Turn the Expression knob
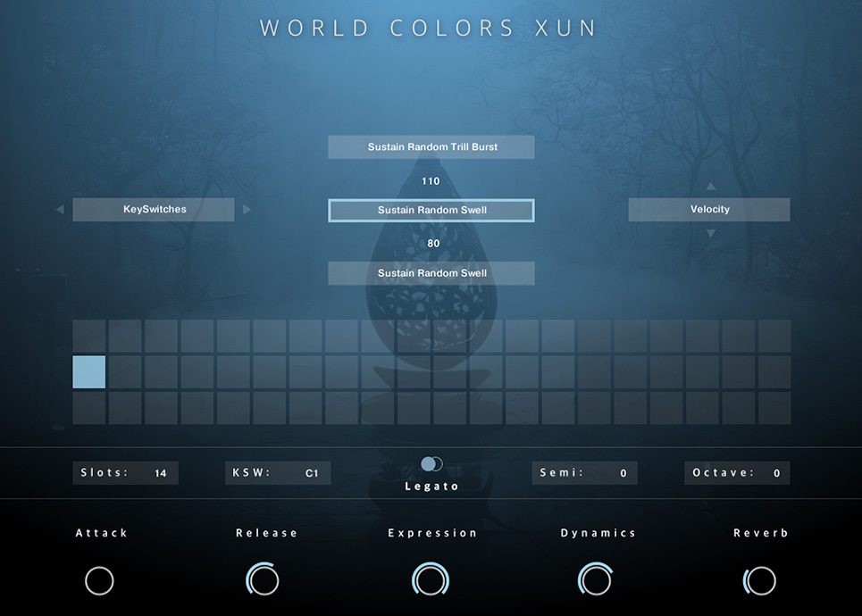The height and width of the screenshot is (616, 862). pos(431,580)
